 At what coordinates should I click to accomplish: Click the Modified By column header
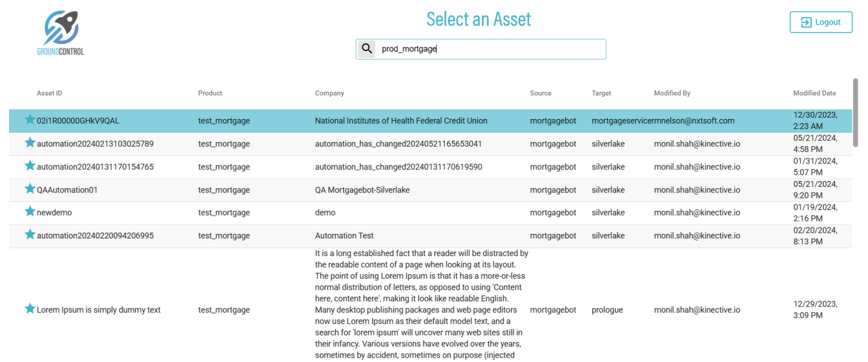(672, 93)
